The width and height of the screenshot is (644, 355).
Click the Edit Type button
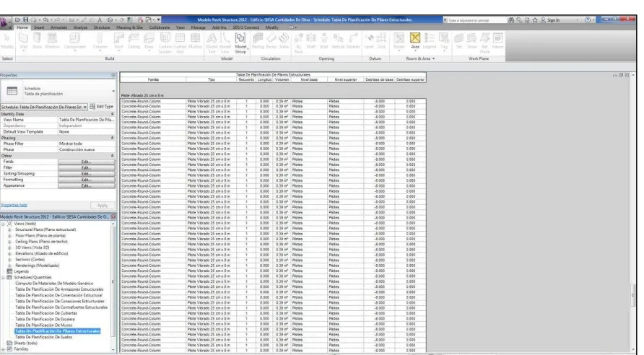pos(102,107)
